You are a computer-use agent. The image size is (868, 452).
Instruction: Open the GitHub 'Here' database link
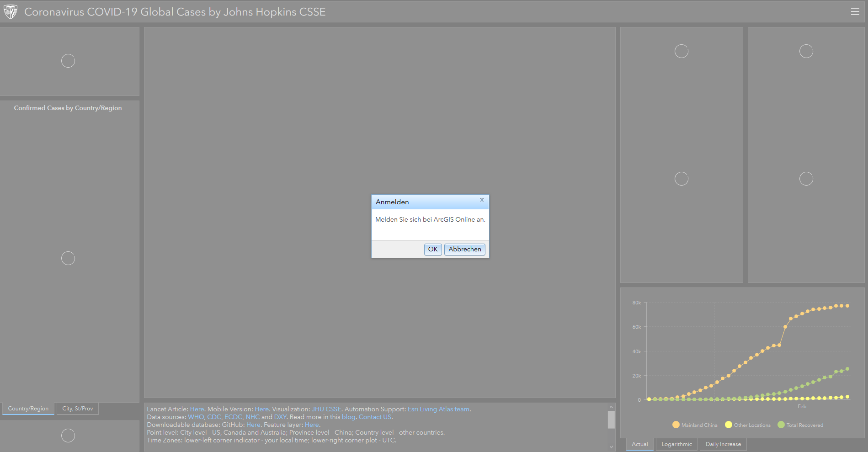tap(253, 425)
